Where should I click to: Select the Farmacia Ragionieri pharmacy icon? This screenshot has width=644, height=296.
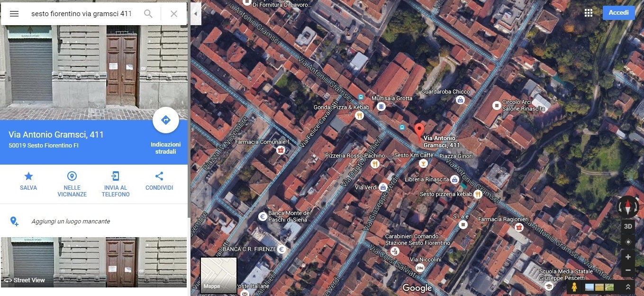point(519,227)
